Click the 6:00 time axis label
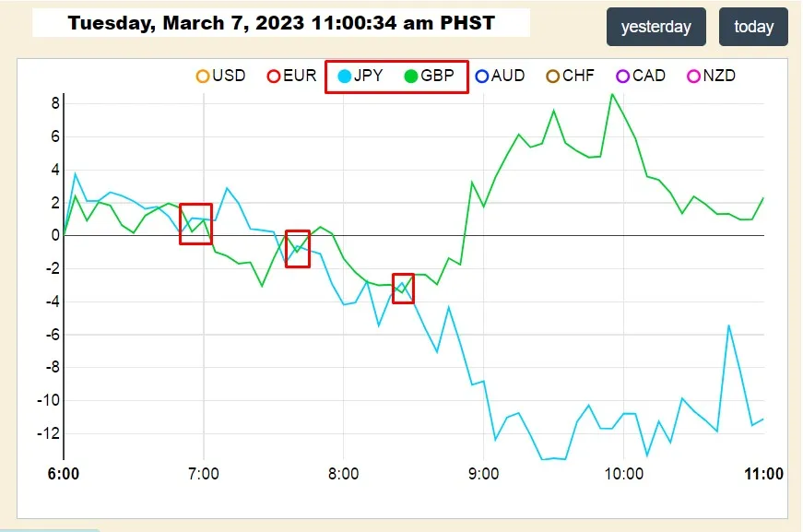 tap(64, 474)
